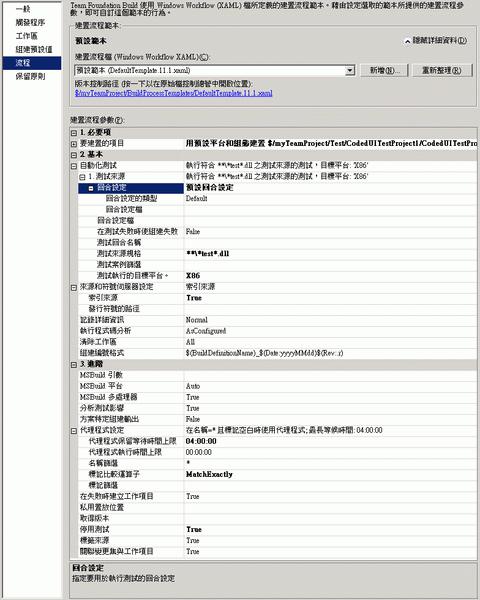Image resolution: width=480 pixels, height=600 pixels.
Task: Collapse the 自動化測試 node
Action: point(74,166)
